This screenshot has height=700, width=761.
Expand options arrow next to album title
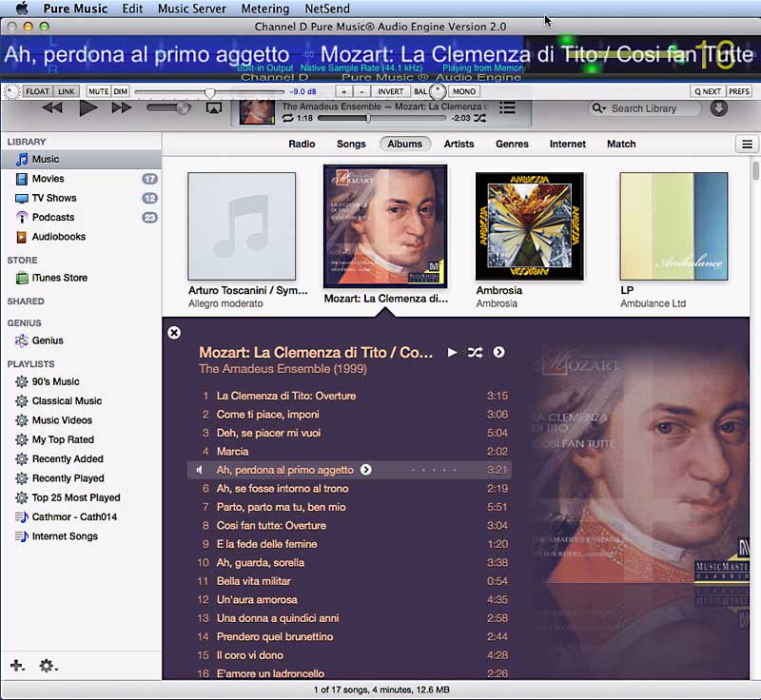498,353
